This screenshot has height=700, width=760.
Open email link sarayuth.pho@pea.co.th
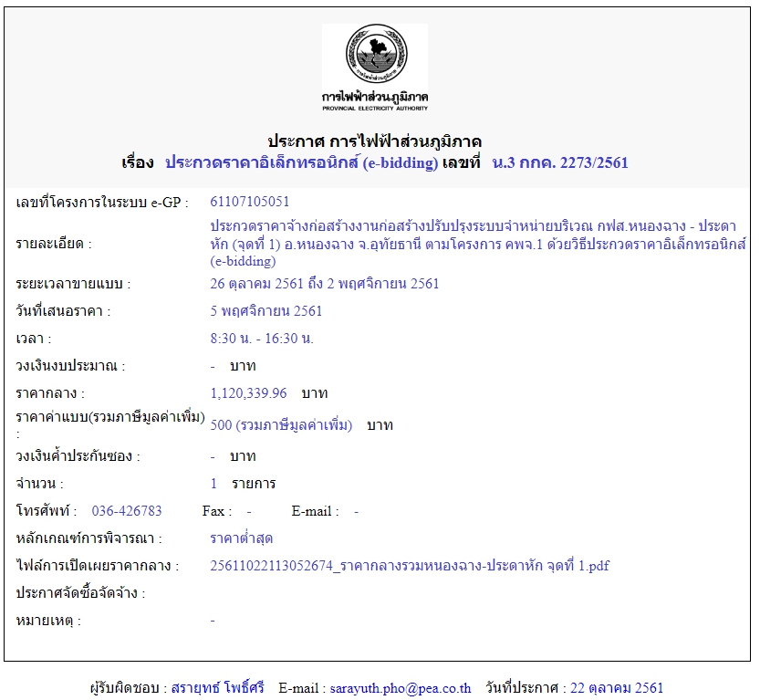click(401, 688)
